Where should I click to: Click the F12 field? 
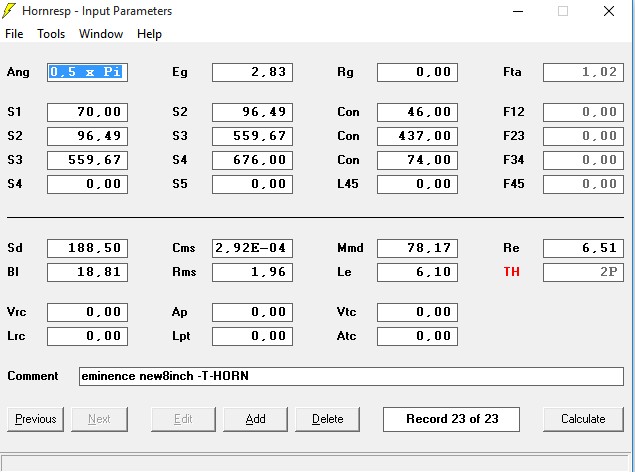click(583, 112)
